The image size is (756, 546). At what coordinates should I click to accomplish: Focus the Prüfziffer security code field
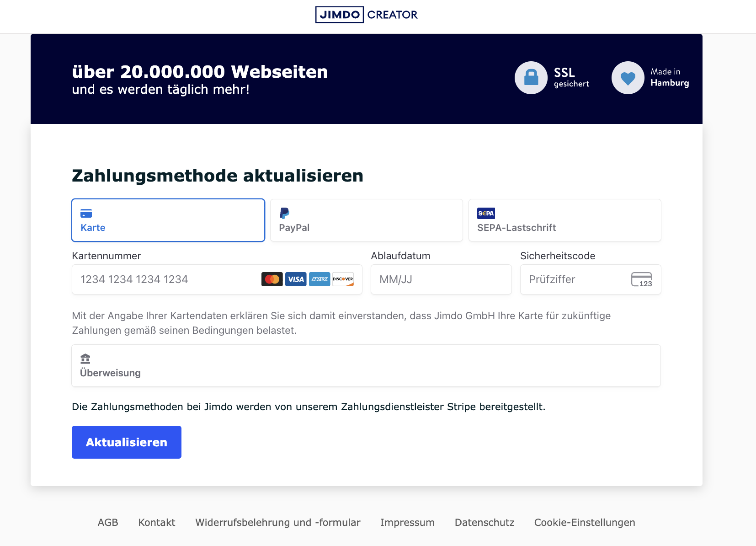click(591, 279)
